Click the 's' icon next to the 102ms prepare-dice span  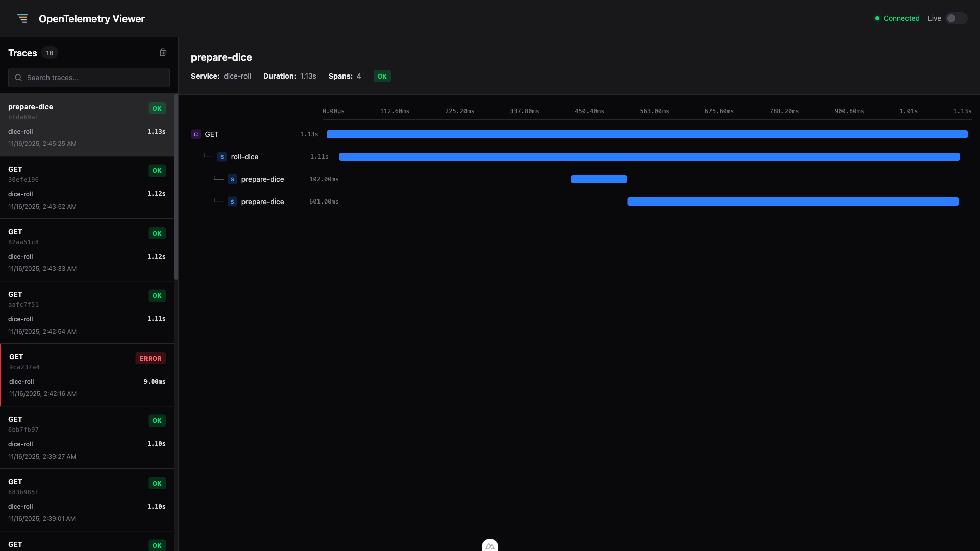[x=232, y=179]
